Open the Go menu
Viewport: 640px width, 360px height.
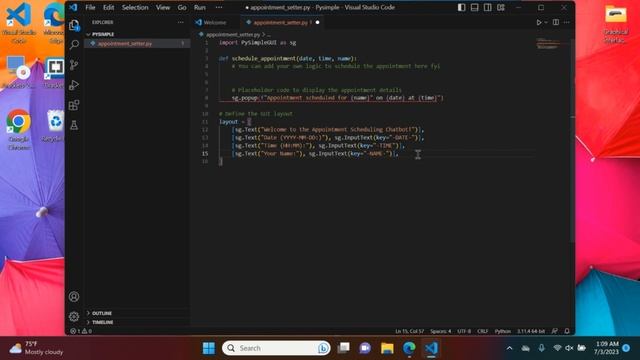(x=182, y=7)
